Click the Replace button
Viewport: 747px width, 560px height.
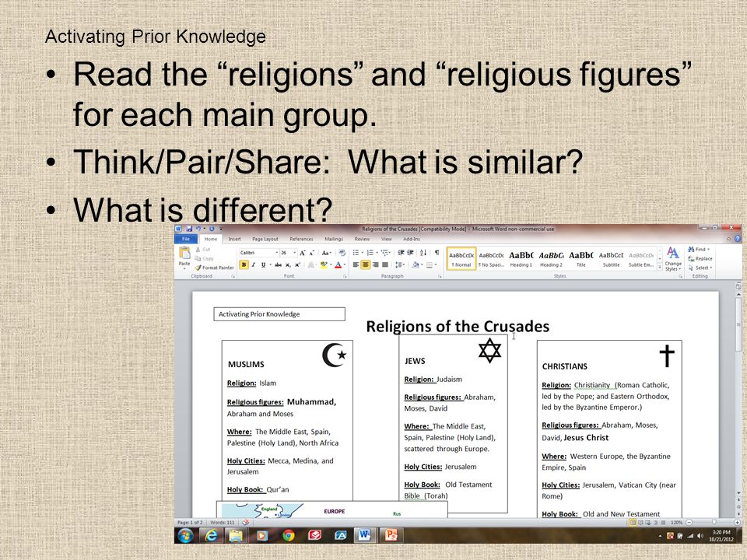pos(700,258)
